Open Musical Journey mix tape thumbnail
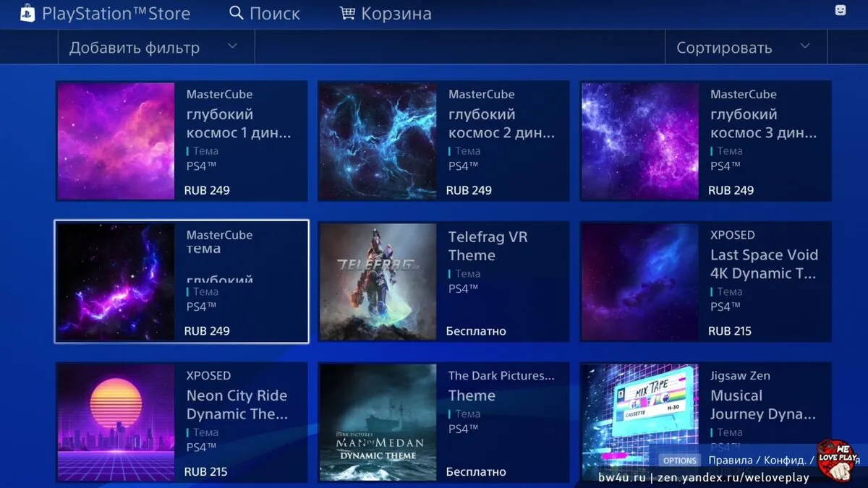The width and height of the screenshot is (868, 488). tap(640, 422)
